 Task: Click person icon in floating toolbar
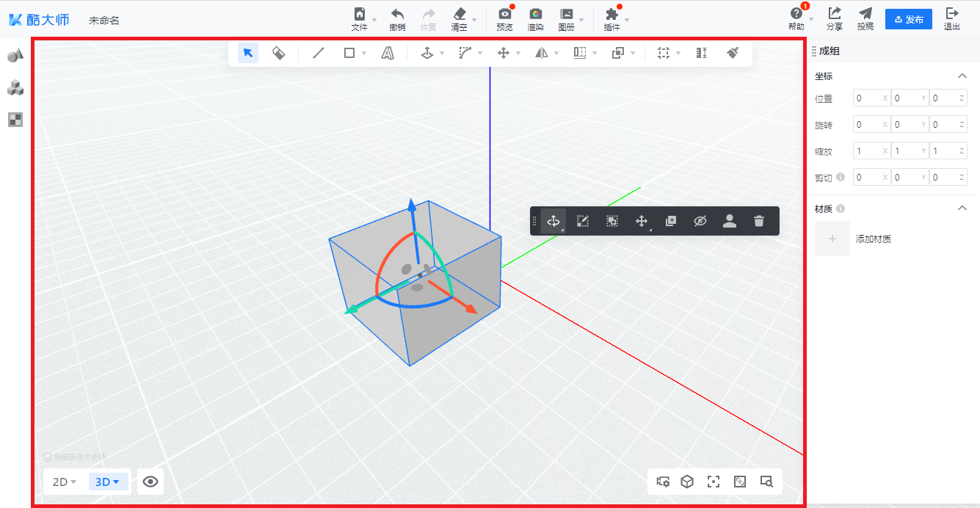point(730,221)
